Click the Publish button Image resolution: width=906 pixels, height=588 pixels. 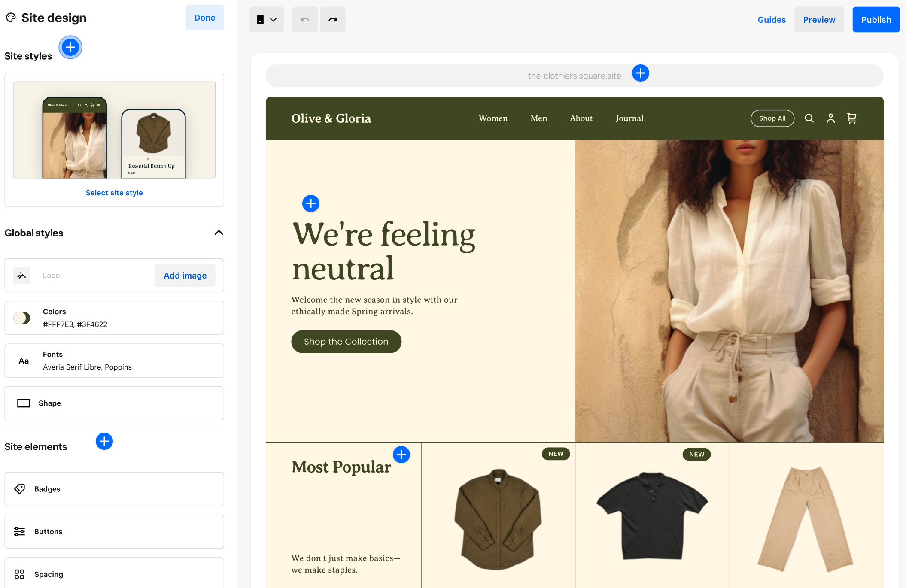pos(876,19)
